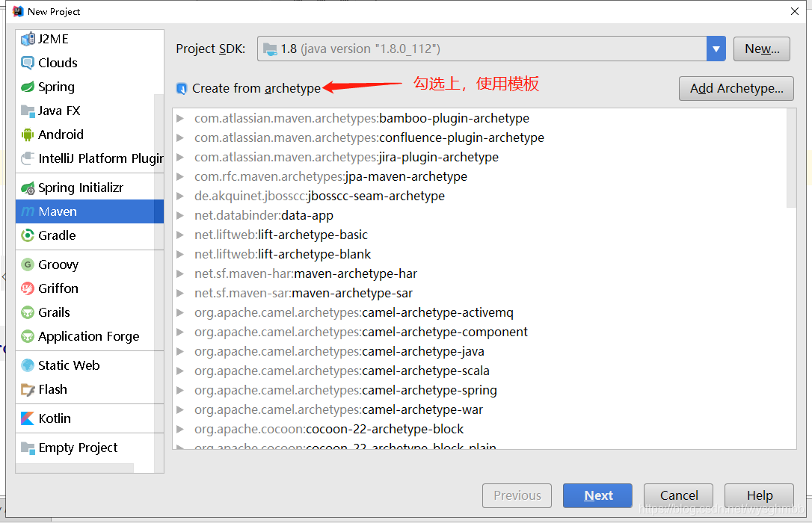Choose the Spring Initializr icon
This screenshot has width=812, height=523.
[28, 188]
